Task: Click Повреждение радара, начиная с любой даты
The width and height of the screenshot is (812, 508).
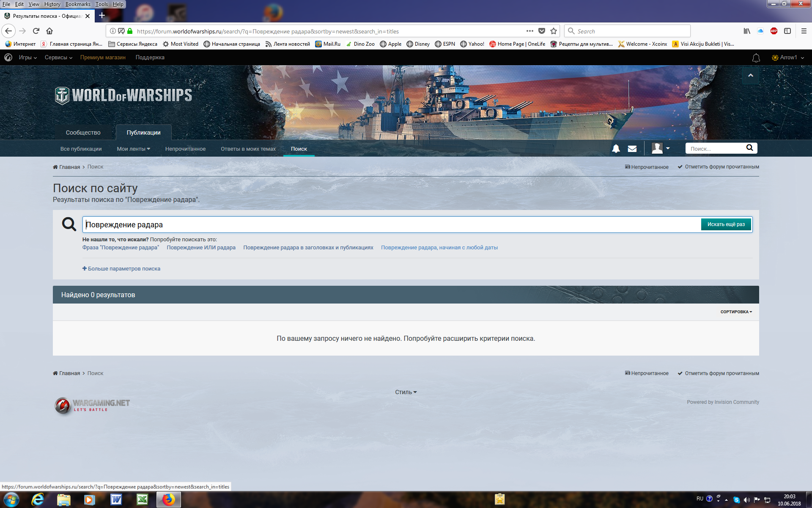Action: tap(439, 247)
